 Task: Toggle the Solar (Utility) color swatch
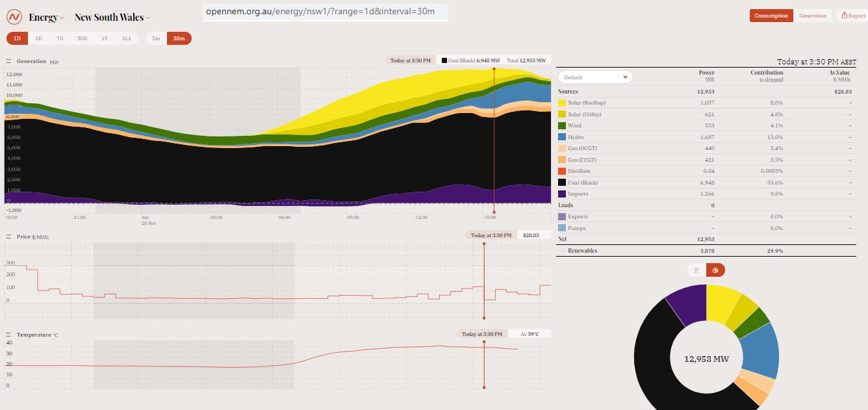click(x=562, y=114)
